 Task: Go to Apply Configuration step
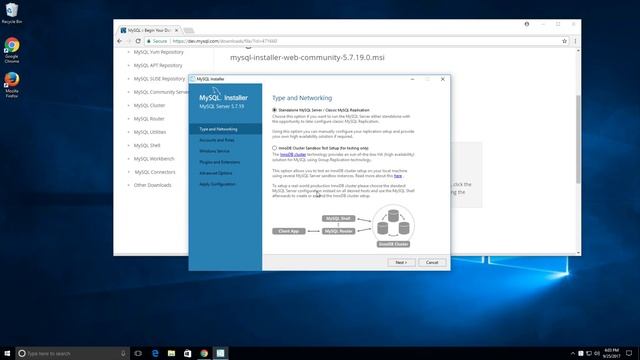(x=217, y=184)
